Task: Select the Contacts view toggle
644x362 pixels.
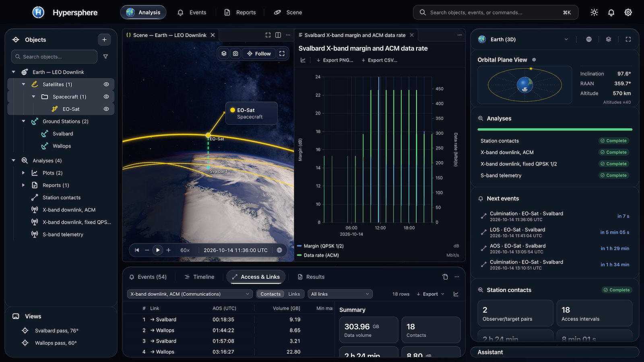Action: (x=270, y=294)
